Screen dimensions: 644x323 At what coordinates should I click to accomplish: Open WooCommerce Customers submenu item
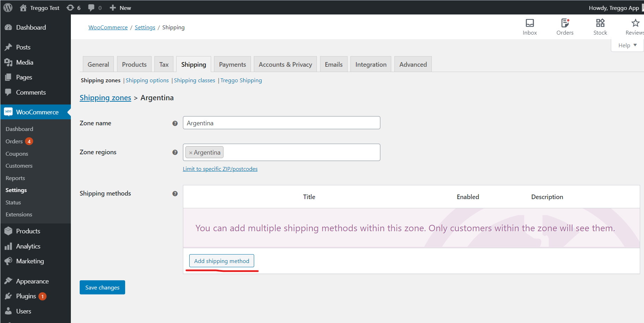[x=19, y=166]
